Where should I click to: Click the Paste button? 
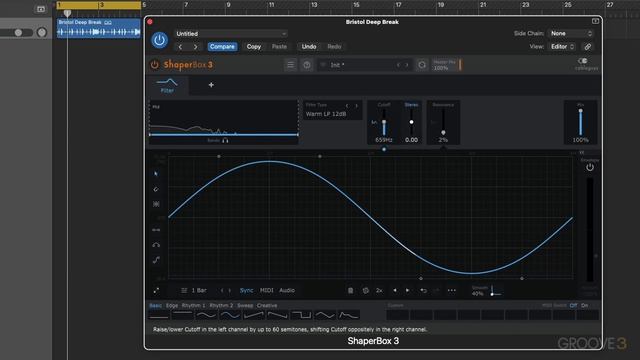coord(279,47)
